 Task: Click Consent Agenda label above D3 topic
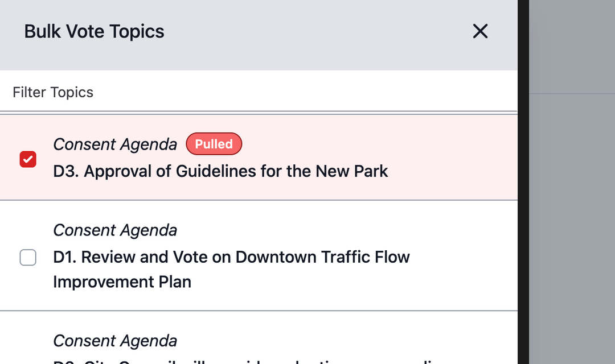pos(115,144)
